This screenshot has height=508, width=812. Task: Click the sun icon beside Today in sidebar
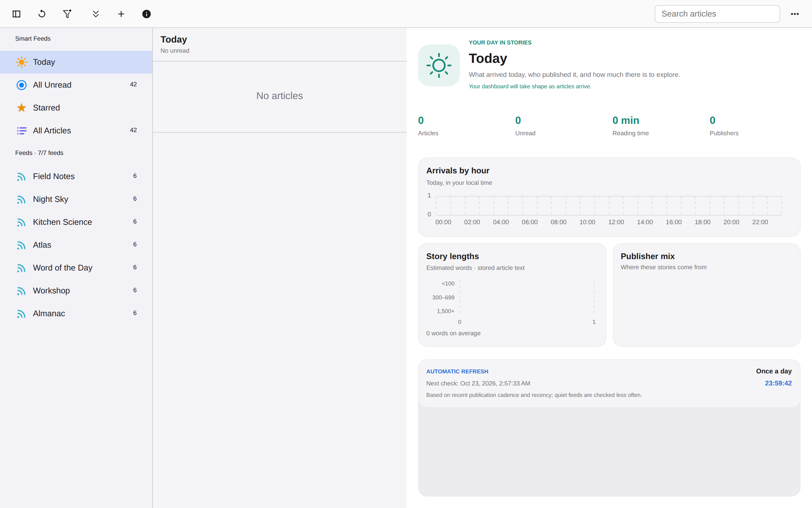pyautogui.click(x=22, y=62)
